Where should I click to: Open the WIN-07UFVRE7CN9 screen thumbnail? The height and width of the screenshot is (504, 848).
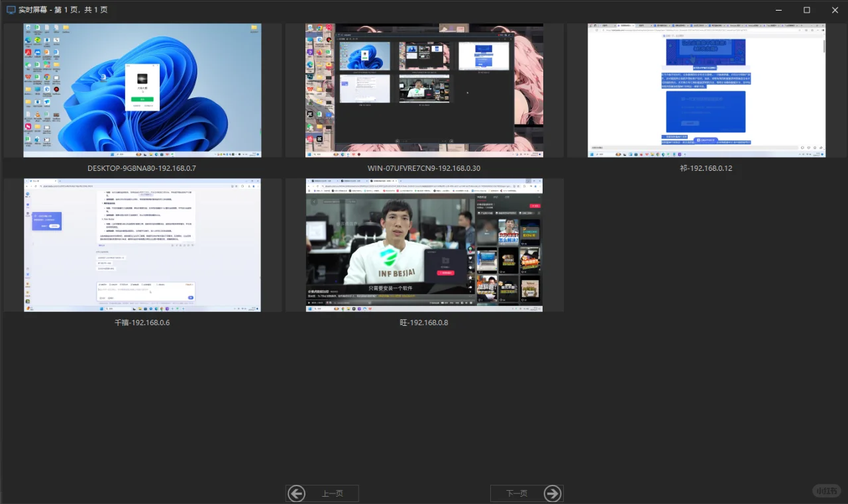coord(424,91)
